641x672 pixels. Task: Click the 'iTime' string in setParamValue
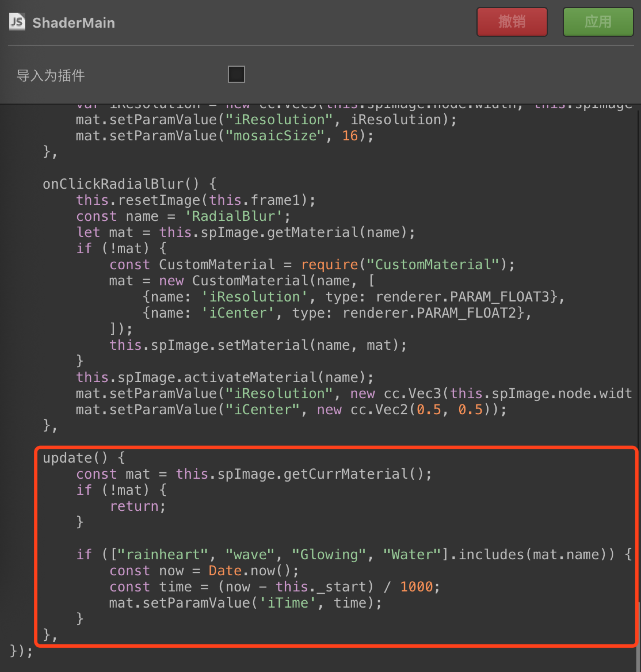tap(288, 603)
